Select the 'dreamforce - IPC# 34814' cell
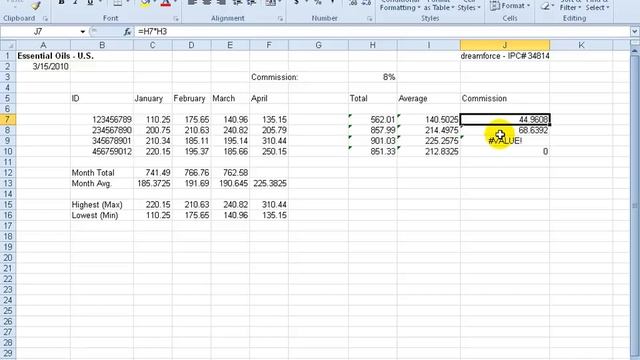The height and width of the screenshot is (360, 640). tap(505, 56)
